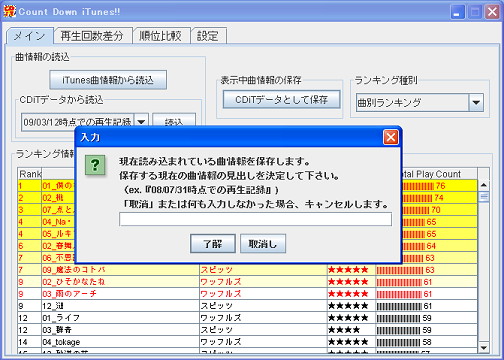Viewport: 504px width, 360px height.
Task: Select the row 01_ライフ
Action: coord(248,318)
